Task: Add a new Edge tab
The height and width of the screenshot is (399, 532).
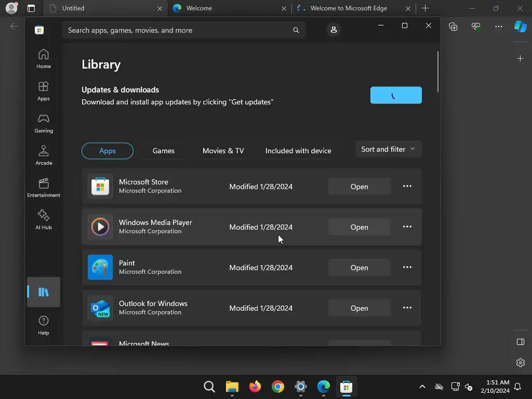Action: (x=425, y=8)
